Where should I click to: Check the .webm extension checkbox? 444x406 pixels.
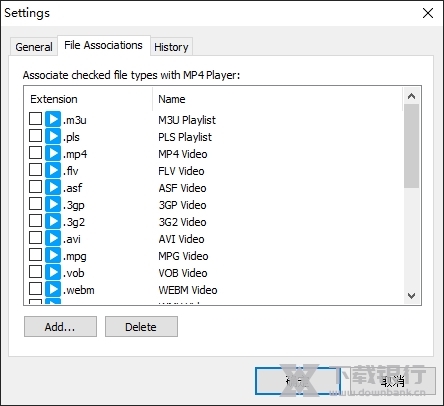pyautogui.click(x=35, y=289)
